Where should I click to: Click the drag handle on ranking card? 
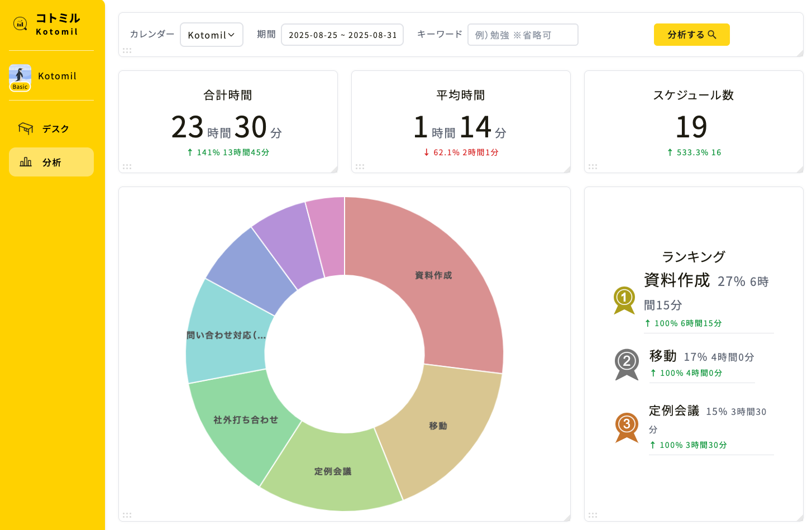(x=593, y=515)
